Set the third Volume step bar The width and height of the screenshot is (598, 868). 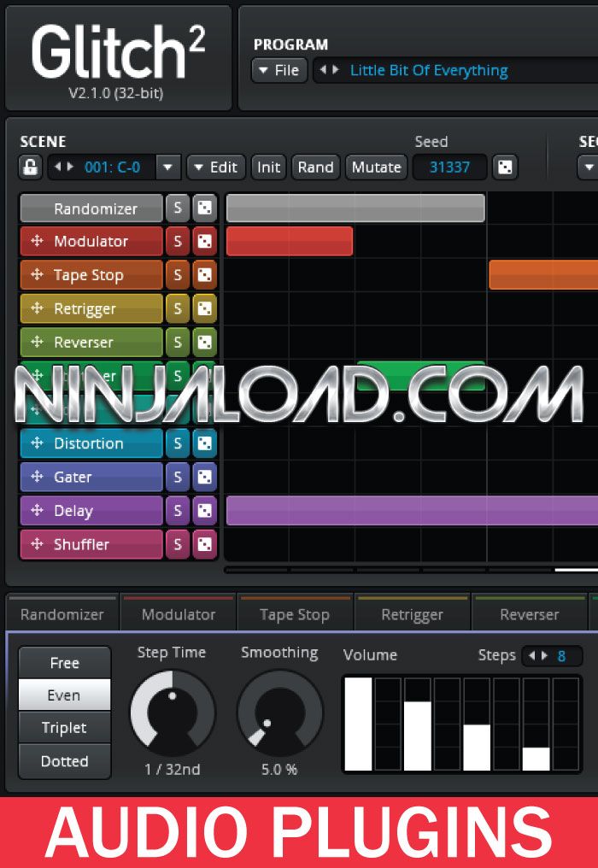418,724
